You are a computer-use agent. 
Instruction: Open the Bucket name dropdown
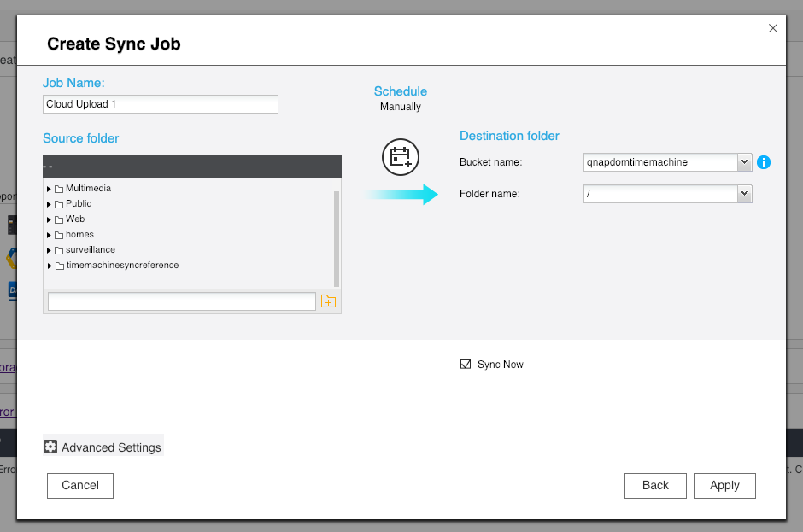744,161
